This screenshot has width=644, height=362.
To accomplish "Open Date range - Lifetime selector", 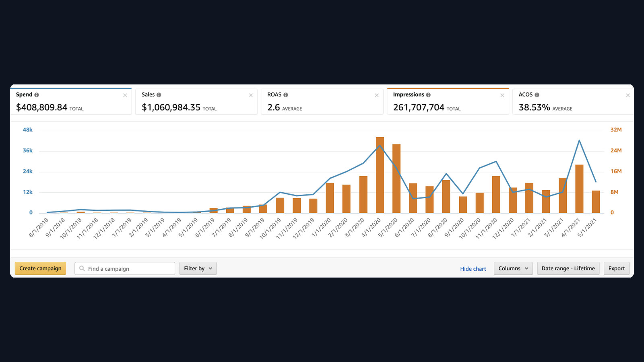I will click(568, 268).
